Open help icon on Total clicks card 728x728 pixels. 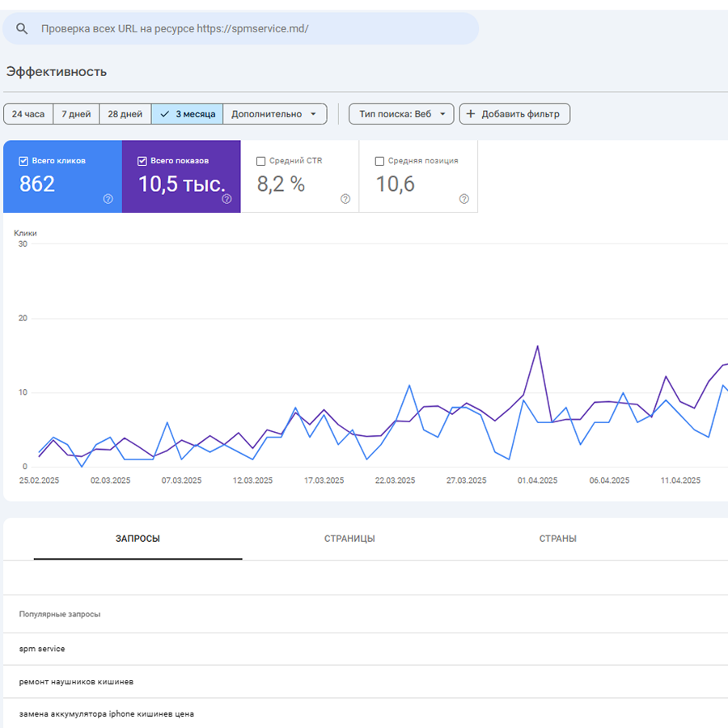point(108,199)
